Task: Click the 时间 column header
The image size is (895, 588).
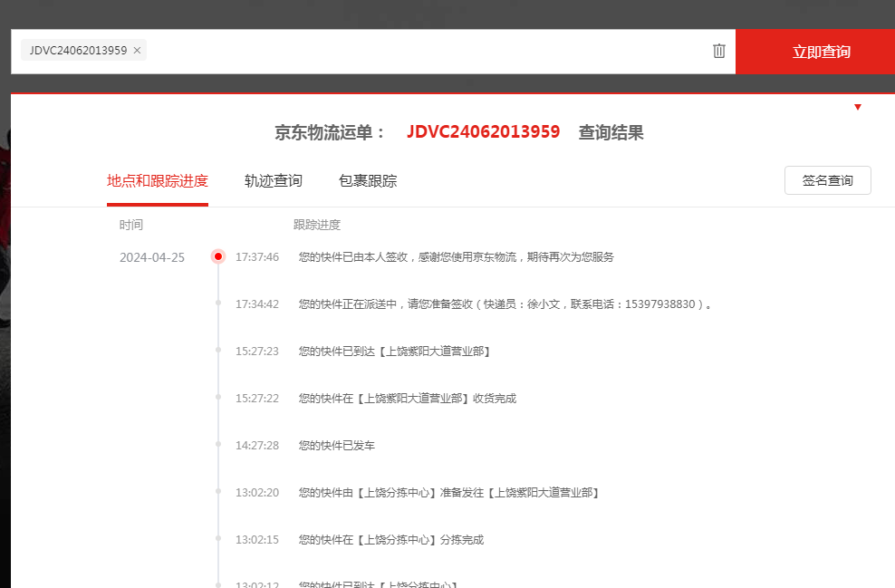Action: [x=131, y=225]
